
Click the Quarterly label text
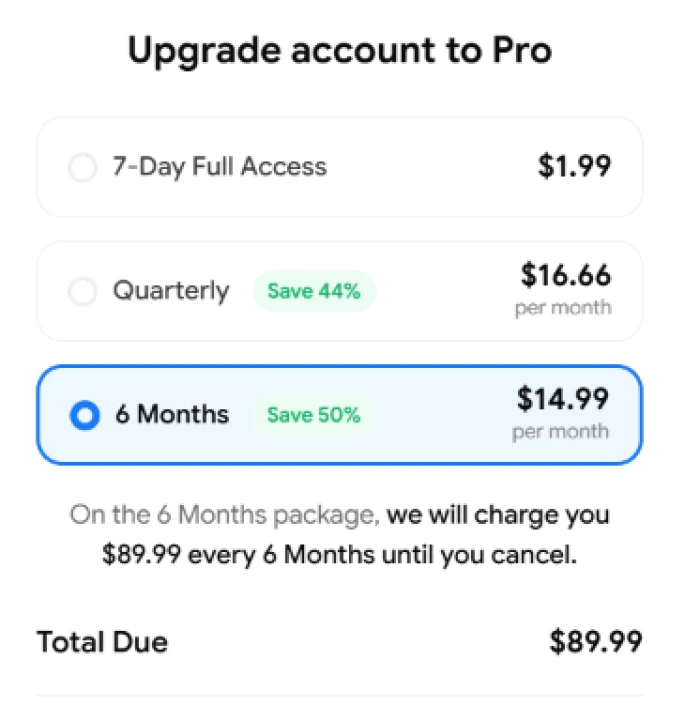point(171,291)
